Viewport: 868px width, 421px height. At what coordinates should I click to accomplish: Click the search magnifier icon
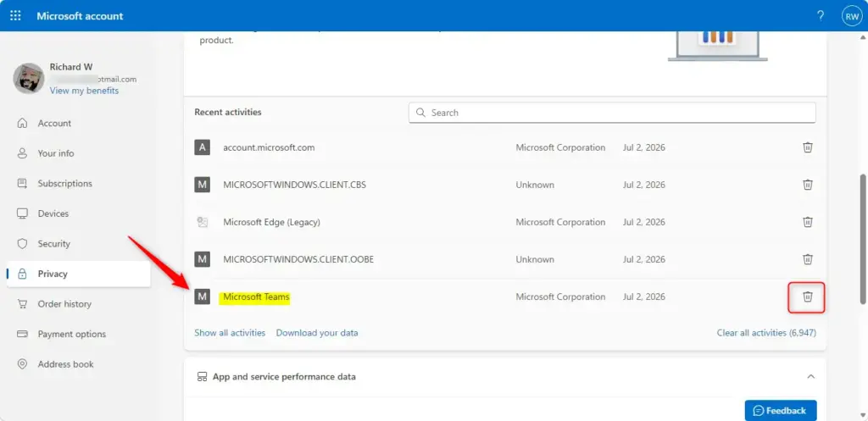tap(421, 113)
